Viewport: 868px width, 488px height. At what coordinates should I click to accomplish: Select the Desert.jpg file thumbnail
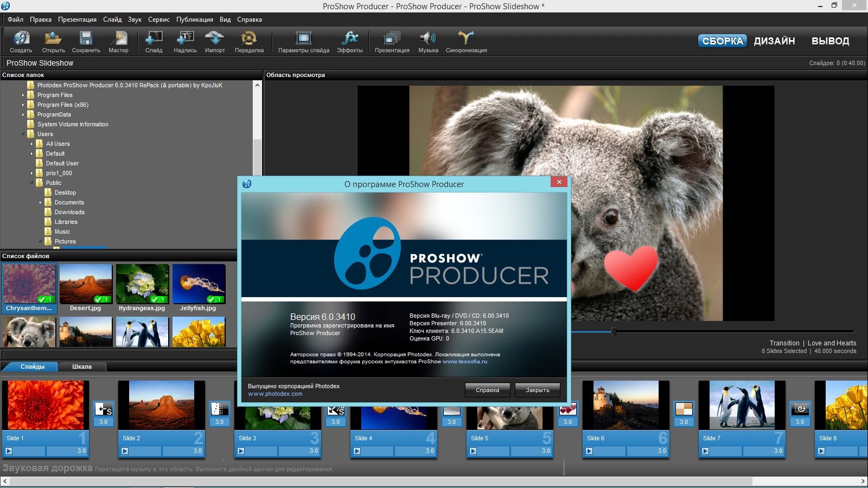tap(86, 288)
